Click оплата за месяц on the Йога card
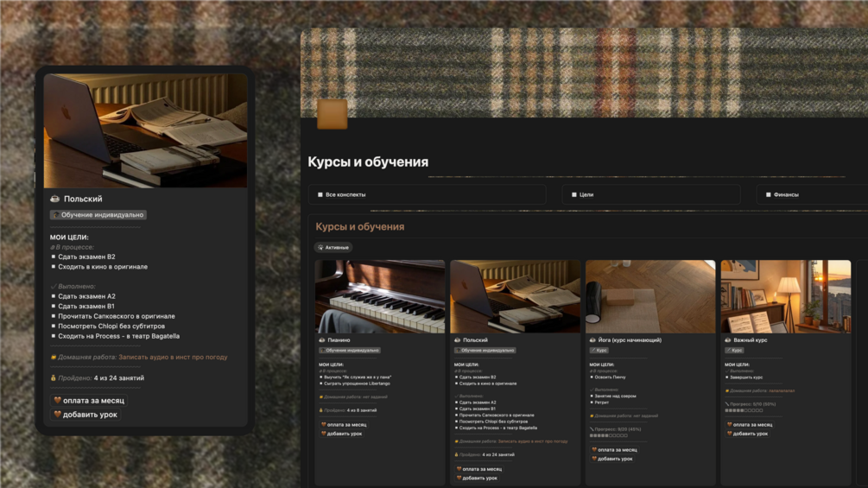 pyautogui.click(x=614, y=450)
